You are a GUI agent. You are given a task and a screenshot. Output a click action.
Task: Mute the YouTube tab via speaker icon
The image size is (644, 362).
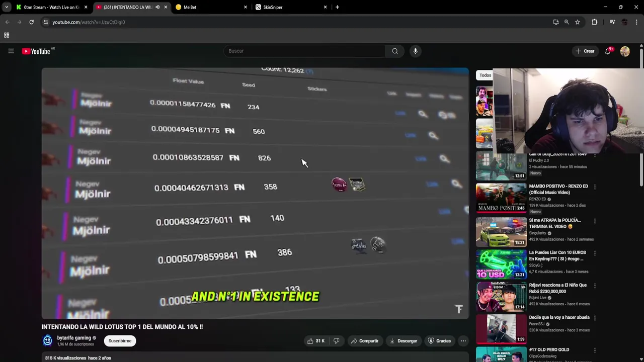point(157,7)
